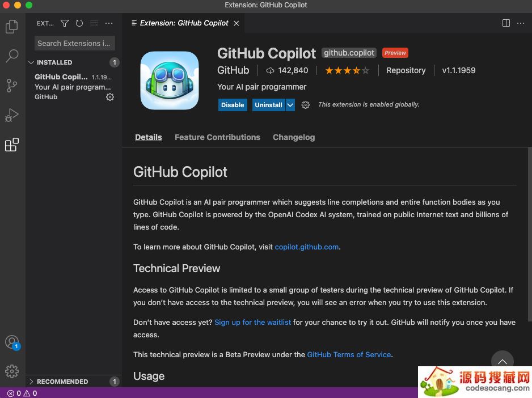532x398 pixels.
Task: Open the Accounts icon near bottom left
Action: coord(12,341)
